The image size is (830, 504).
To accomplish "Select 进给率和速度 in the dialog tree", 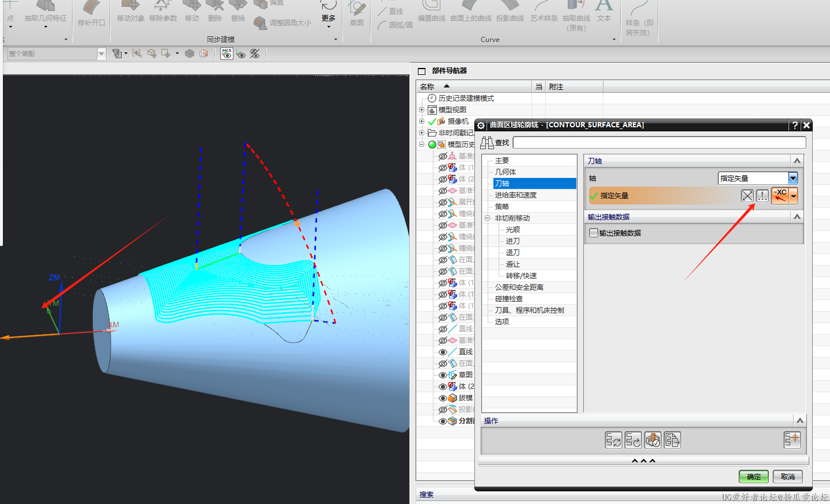I will tap(516, 195).
